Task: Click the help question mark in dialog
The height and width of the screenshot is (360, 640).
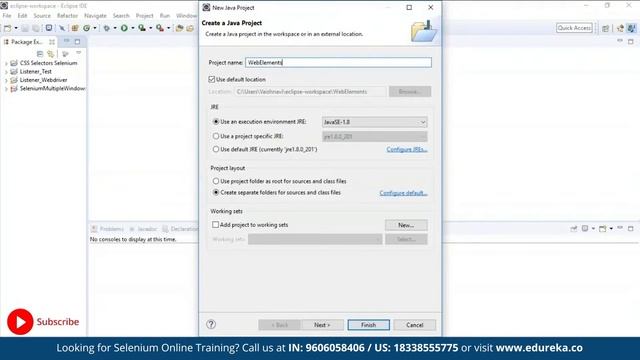Action: point(211,324)
